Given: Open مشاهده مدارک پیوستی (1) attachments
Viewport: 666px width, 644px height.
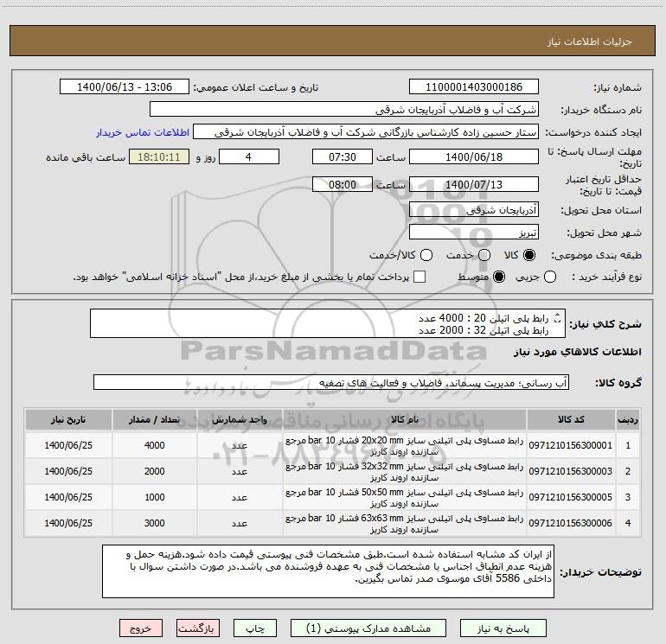Looking at the screenshot, I should (x=368, y=628).
